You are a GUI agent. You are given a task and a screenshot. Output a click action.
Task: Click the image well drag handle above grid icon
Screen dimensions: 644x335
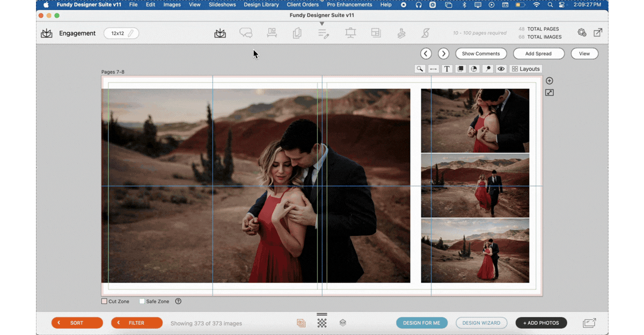(322, 314)
